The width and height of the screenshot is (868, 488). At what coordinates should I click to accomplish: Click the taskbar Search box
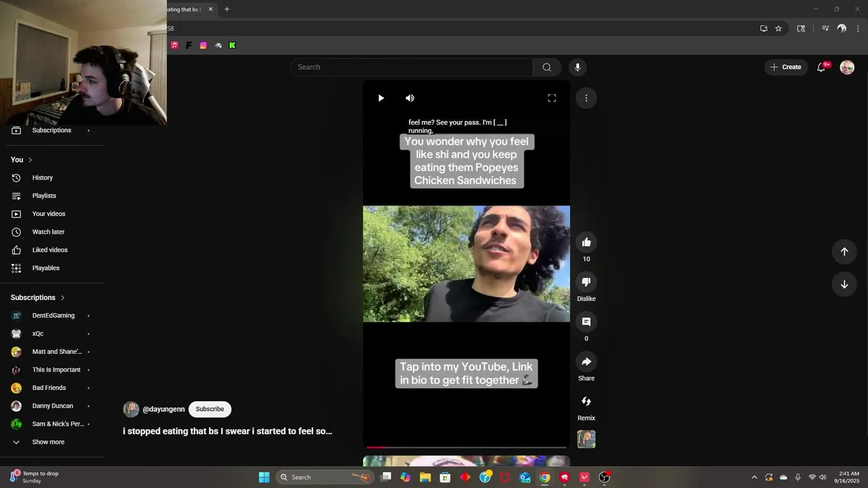pos(325,477)
